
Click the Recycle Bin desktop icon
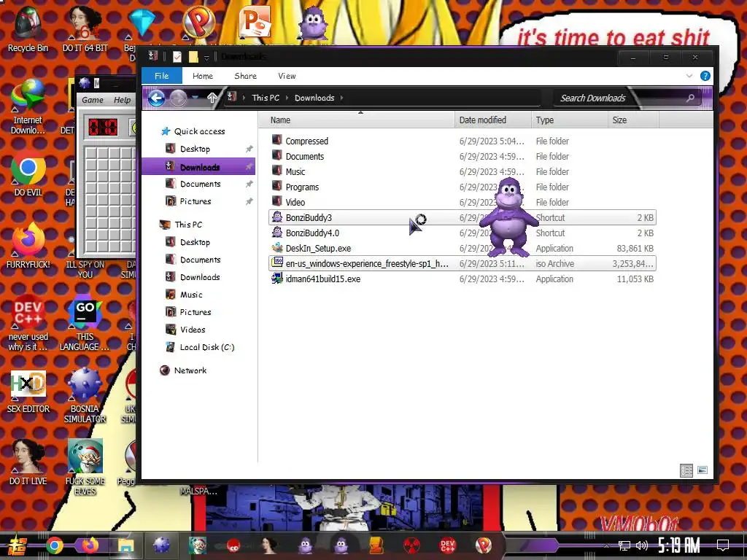pos(28,23)
